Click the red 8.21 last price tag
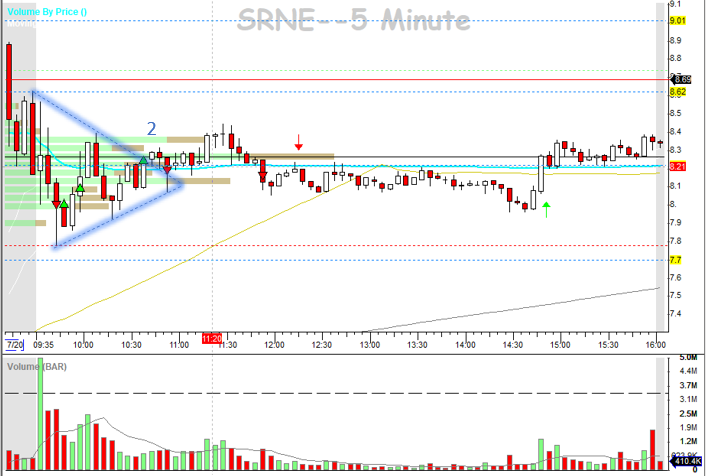The image size is (706, 476). [x=677, y=166]
